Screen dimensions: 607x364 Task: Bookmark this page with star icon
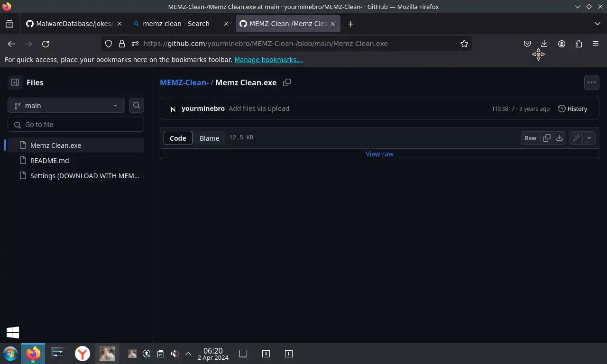[x=464, y=44]
